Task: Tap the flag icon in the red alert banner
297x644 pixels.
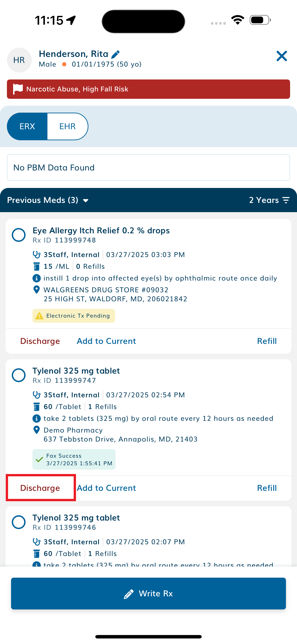Action: [18, 89]
